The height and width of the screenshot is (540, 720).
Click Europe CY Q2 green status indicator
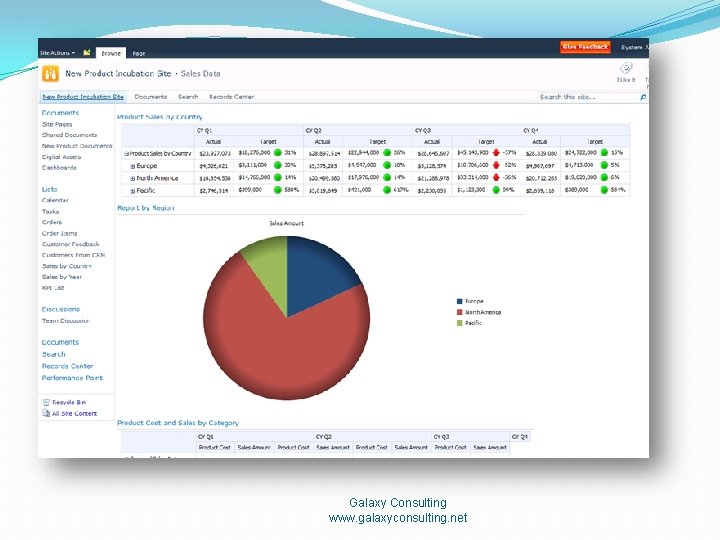387,165
